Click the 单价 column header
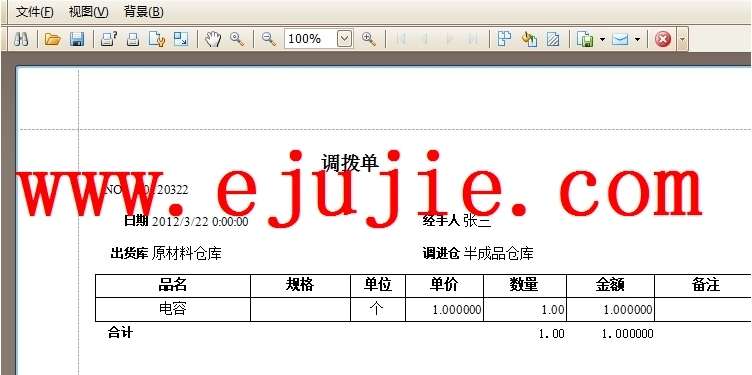 click(444, 285)
